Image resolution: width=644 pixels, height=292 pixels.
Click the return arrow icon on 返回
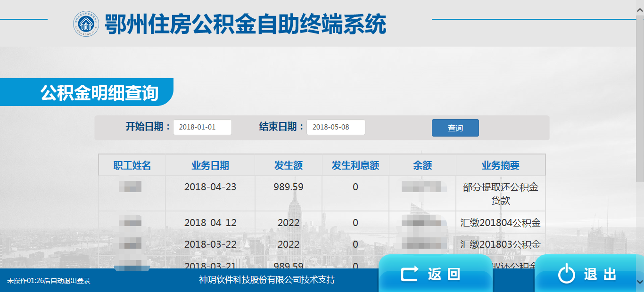point(410,274)
